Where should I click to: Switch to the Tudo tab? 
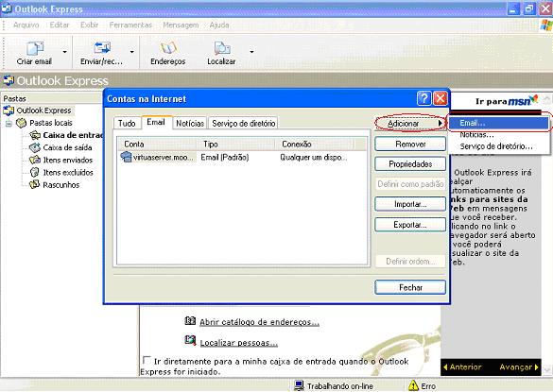127,124
